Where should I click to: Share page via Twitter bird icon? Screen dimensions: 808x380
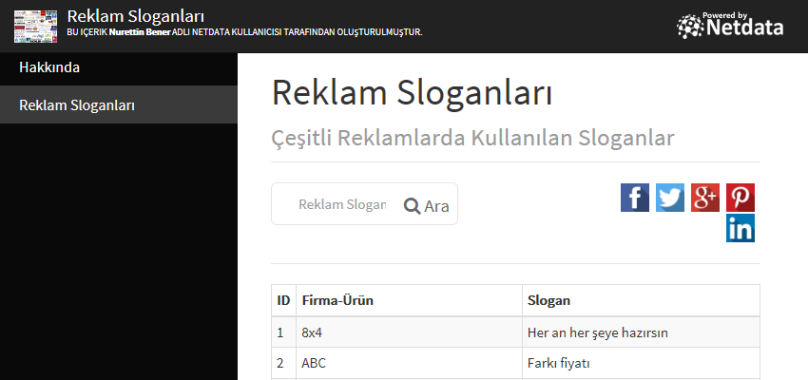[x=670, y=197]
